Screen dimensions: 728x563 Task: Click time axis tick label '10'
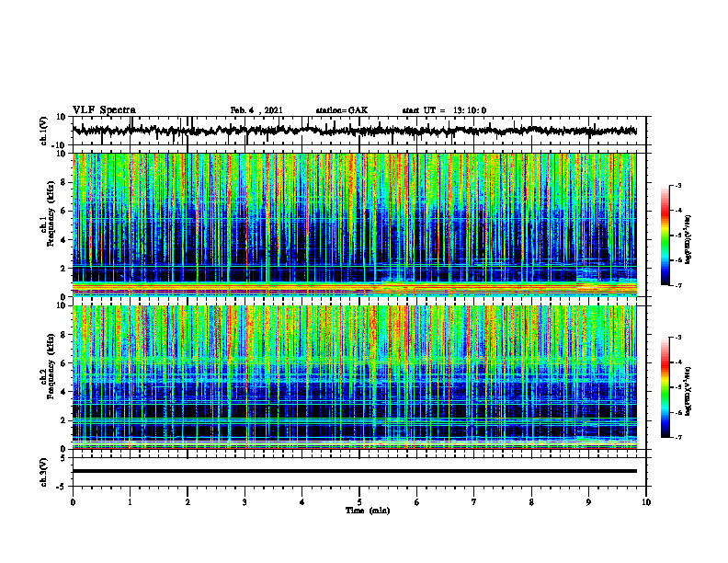point(646,502)
